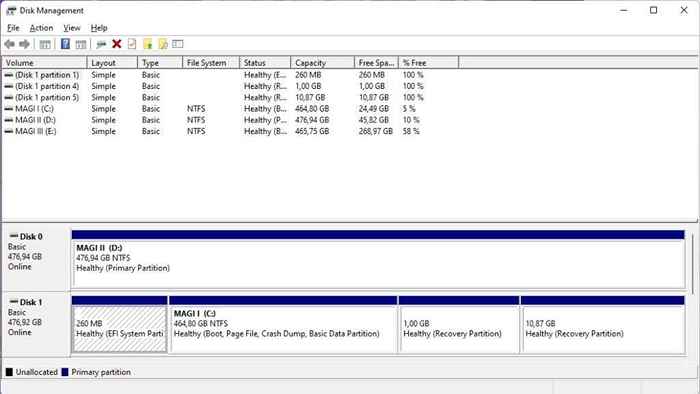The width and height of the screenshot is (700, 394).
Task: Click the disk icon next to Disk 1 label
Action: coord(14,302)
